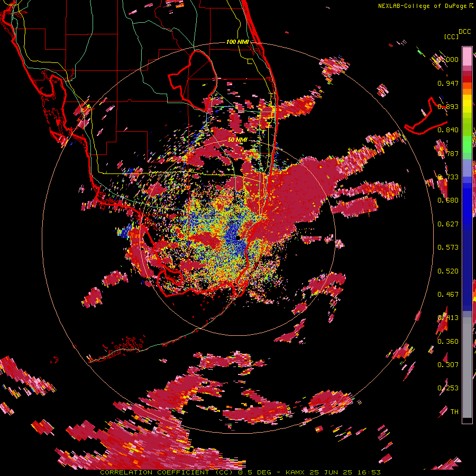Image resolution: width=476 pixels, height=476 pixels.
Task: Click the 0.360 scale value
Action: 448,342
